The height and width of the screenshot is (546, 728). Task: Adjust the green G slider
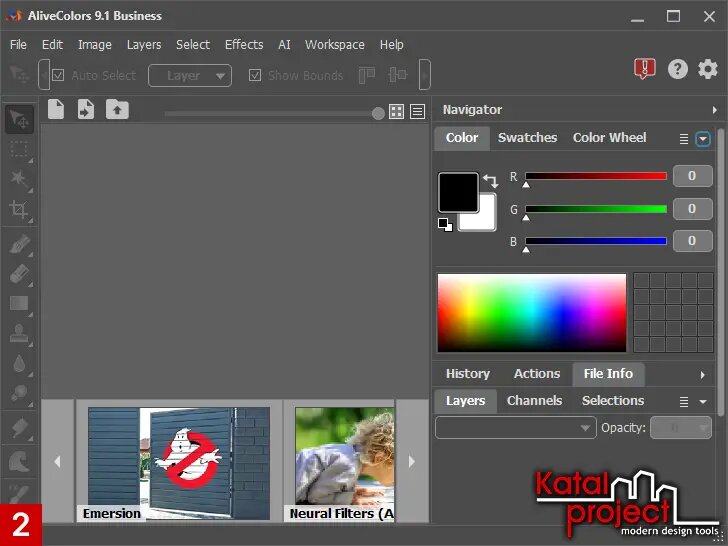pyautogui.click(x=596, y=209)
